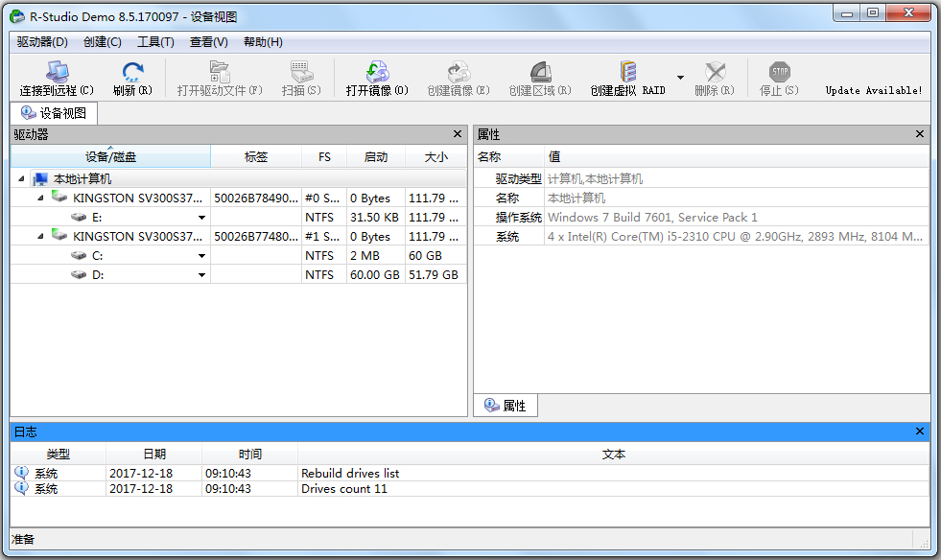The image size is (941, 560).
Task: Sort by FS column header
Action: click(324, 156)
